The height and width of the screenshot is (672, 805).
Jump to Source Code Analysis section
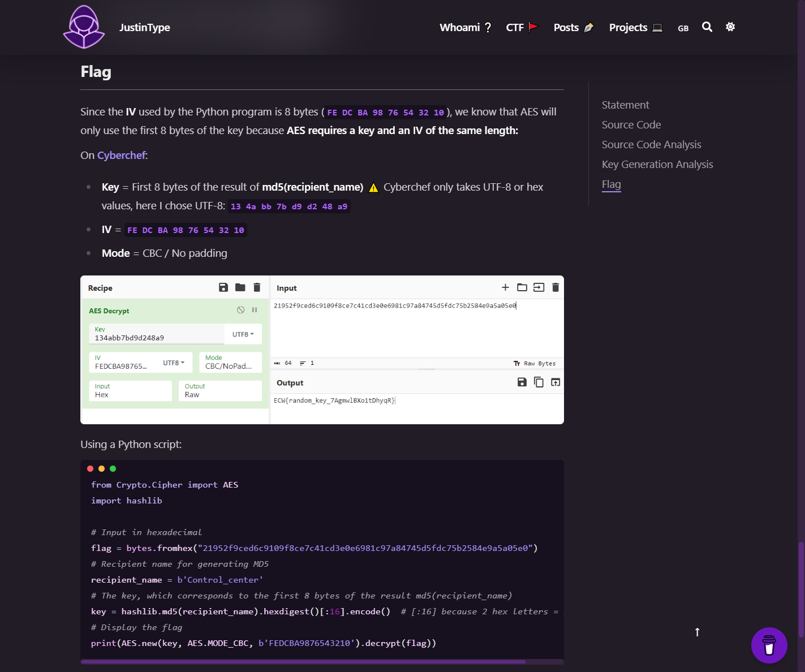[651, 144]
